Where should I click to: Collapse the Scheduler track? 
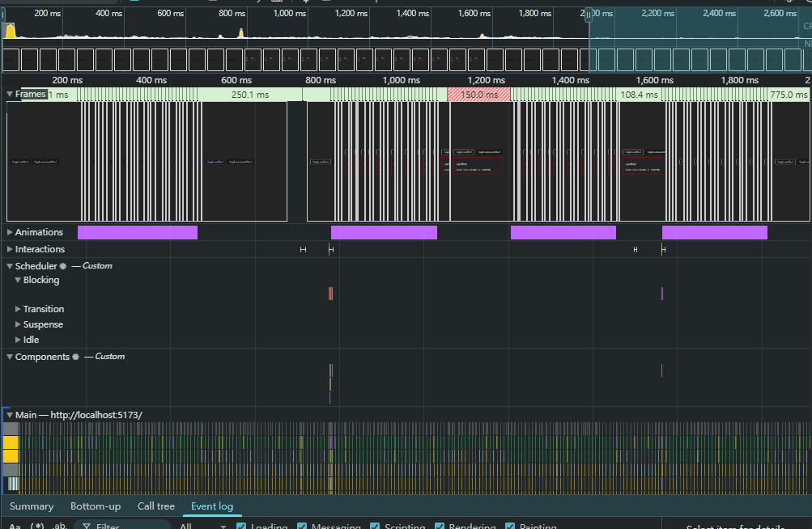pos(10,266)
